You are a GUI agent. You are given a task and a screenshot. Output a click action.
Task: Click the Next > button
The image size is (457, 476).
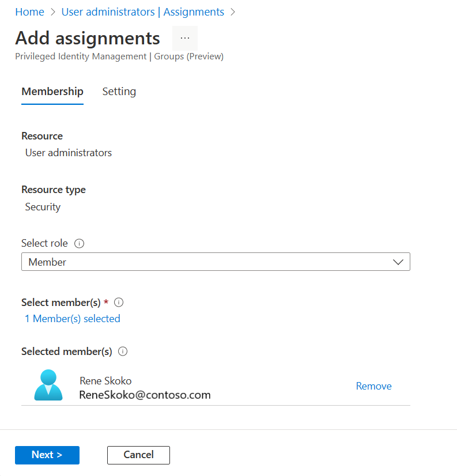tap(47, 455)
